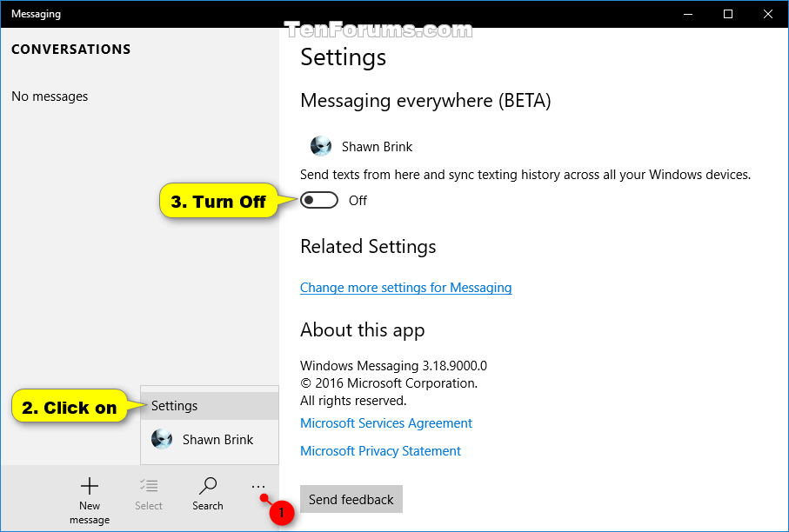The width and height of the screenshot is (789, 532).
Task: Click the 'No messages' text
Action: [50, 96]
